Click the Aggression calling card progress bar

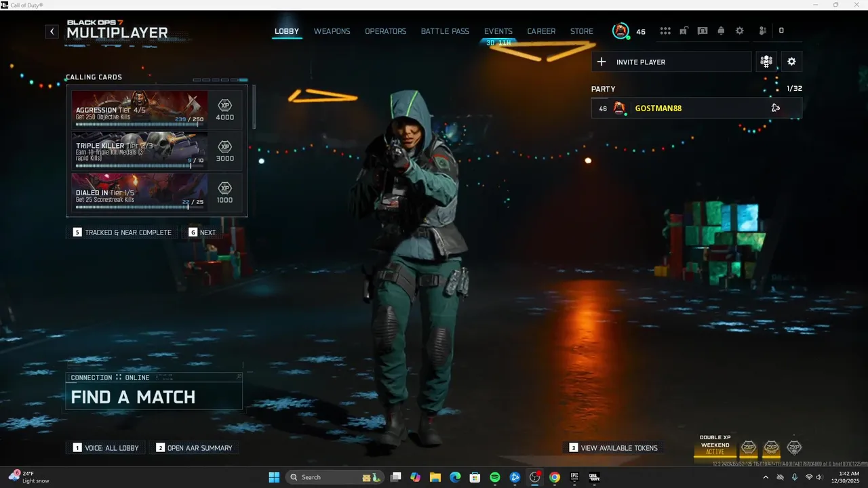(x=140, y=125)
